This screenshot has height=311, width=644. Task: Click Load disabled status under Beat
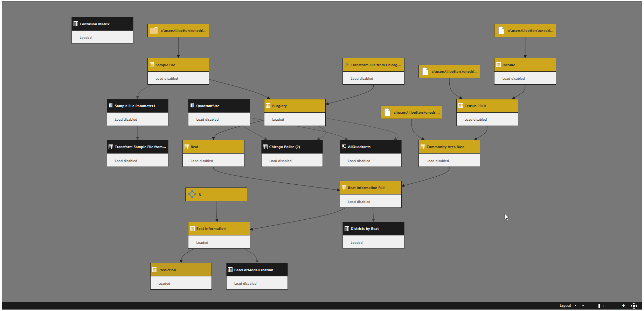202,161
